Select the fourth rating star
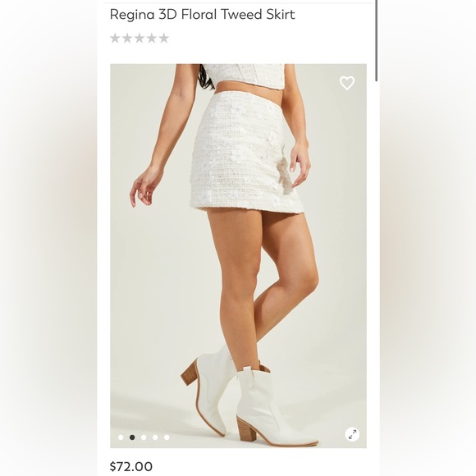 152,39
